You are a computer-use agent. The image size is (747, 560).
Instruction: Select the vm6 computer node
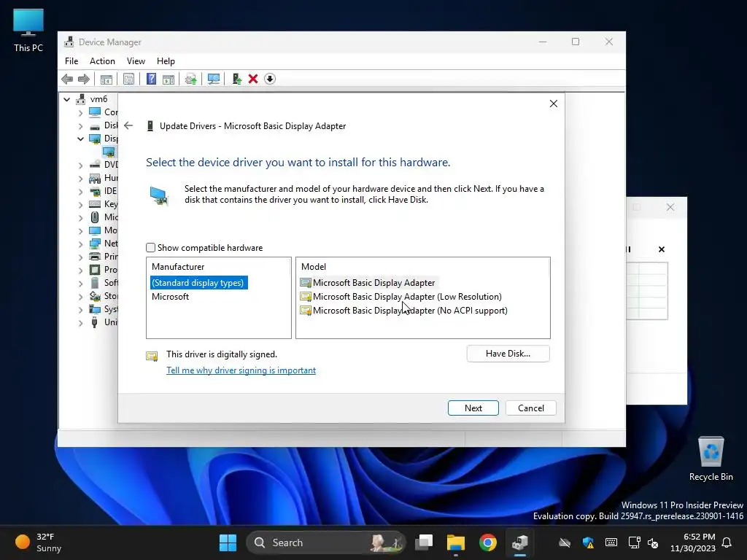click(98, 99)
